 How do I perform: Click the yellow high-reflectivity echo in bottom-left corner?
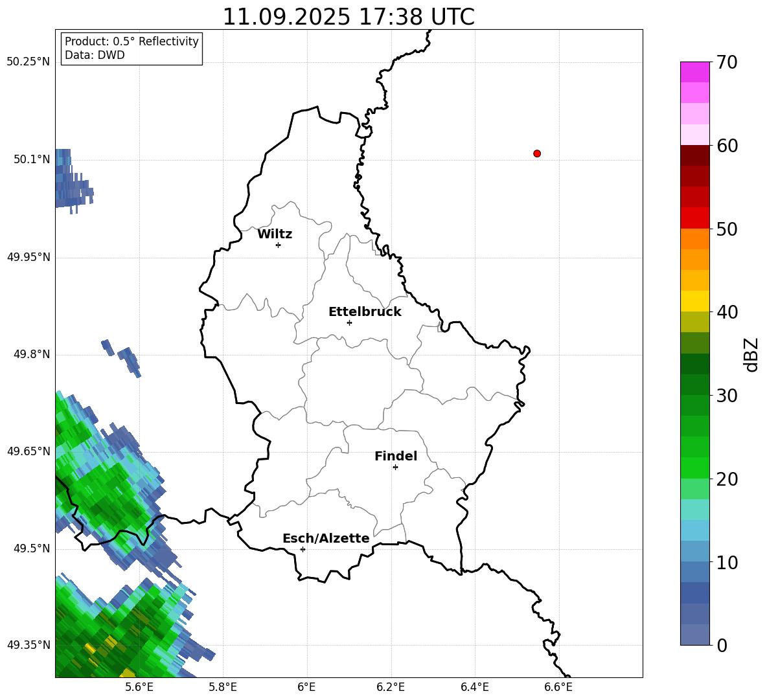tap(128, 673)
